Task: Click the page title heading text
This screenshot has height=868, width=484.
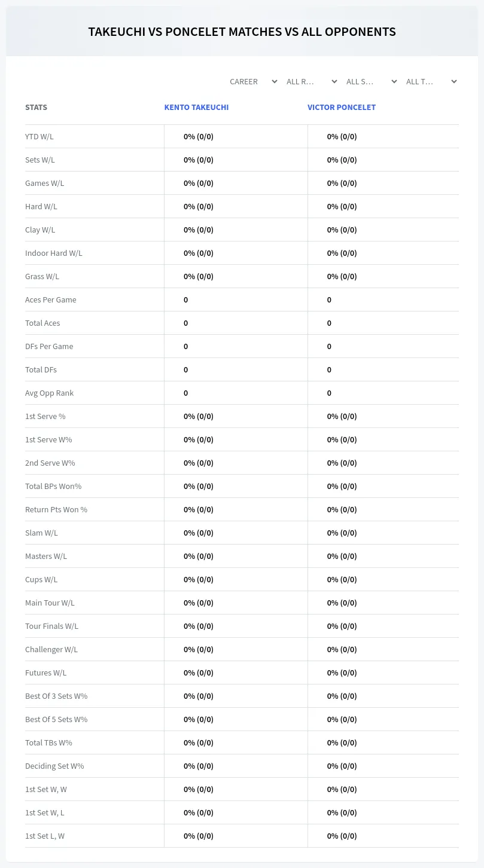Action: 242,32
